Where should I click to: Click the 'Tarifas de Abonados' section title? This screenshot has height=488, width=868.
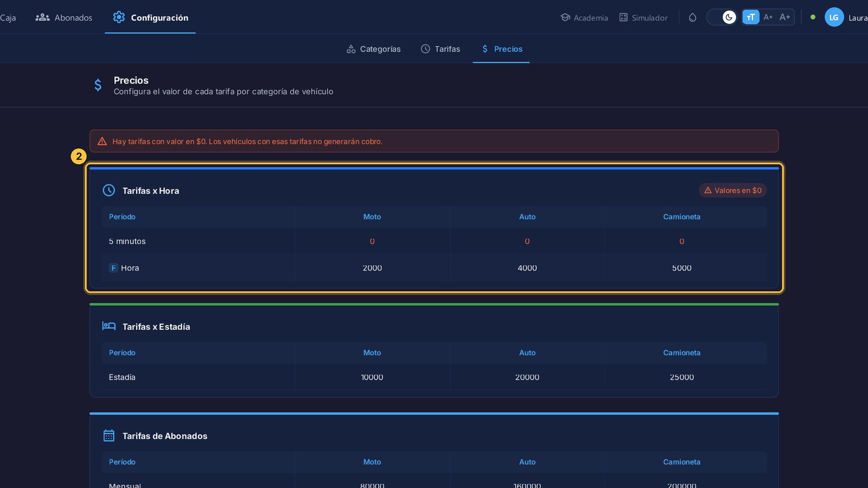click(165, 436)
